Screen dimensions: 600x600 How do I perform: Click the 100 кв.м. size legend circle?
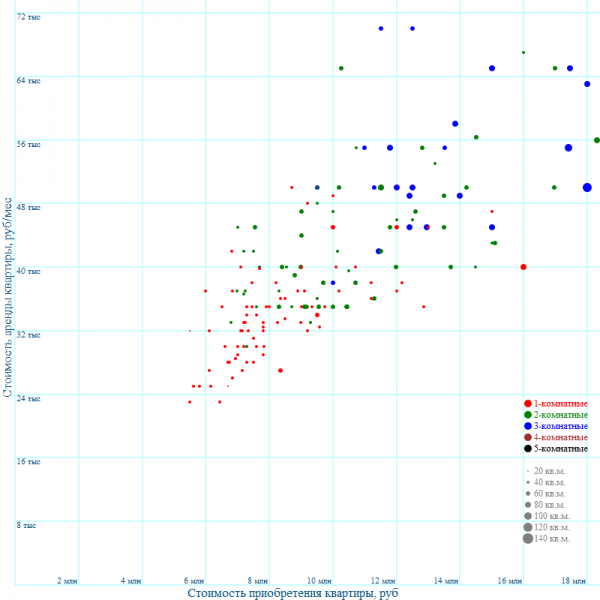[527, 516]
